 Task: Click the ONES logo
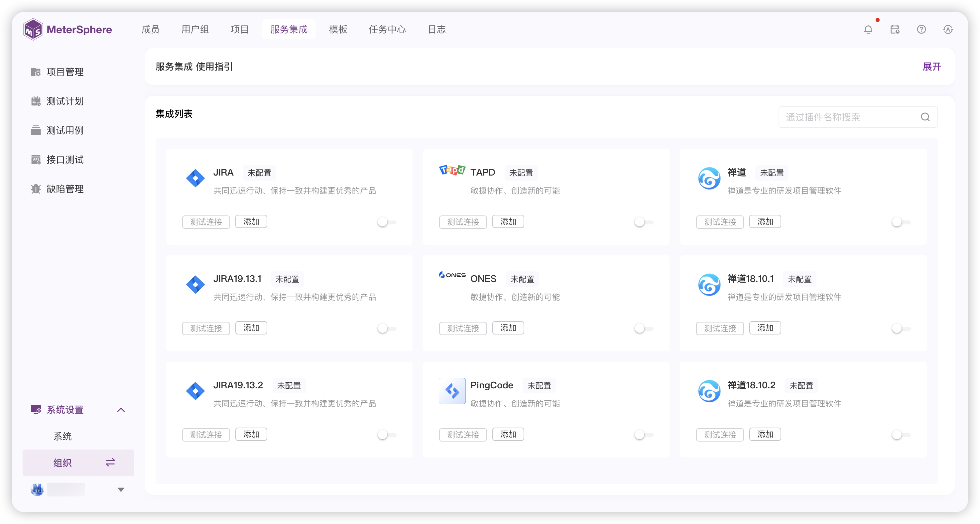pyautogui.click(x=452, y=275)
